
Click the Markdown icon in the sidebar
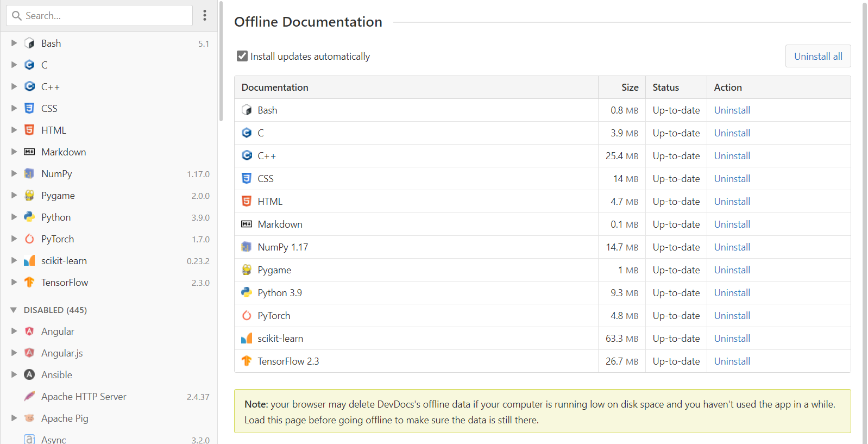29,152
